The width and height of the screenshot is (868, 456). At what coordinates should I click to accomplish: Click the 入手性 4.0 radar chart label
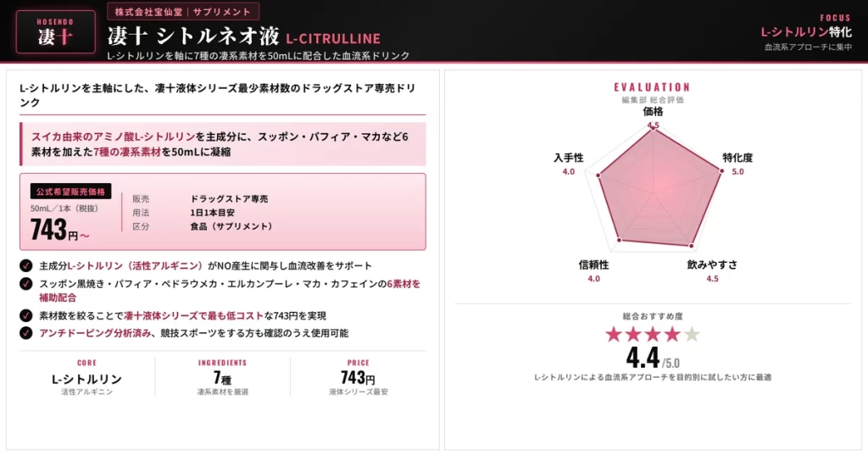tap(569, 164)
